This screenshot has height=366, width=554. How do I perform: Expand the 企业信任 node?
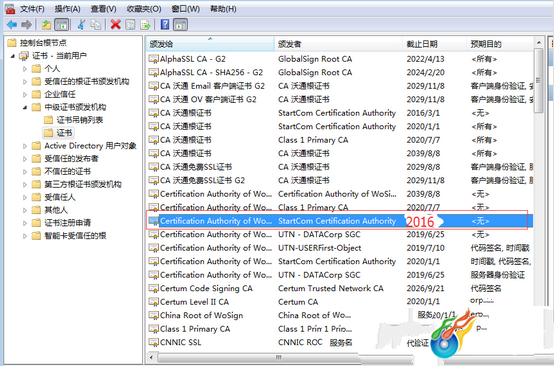25,95
